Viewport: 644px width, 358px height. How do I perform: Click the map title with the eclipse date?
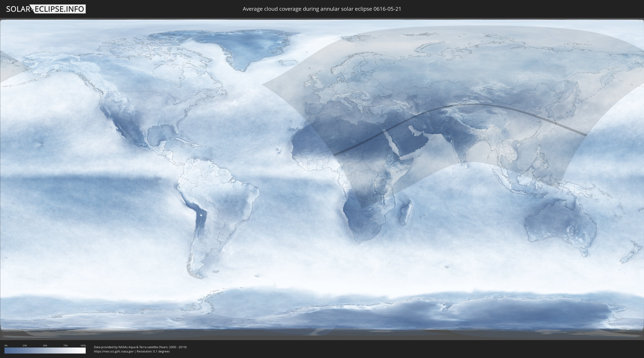click(x=322, y=9)
